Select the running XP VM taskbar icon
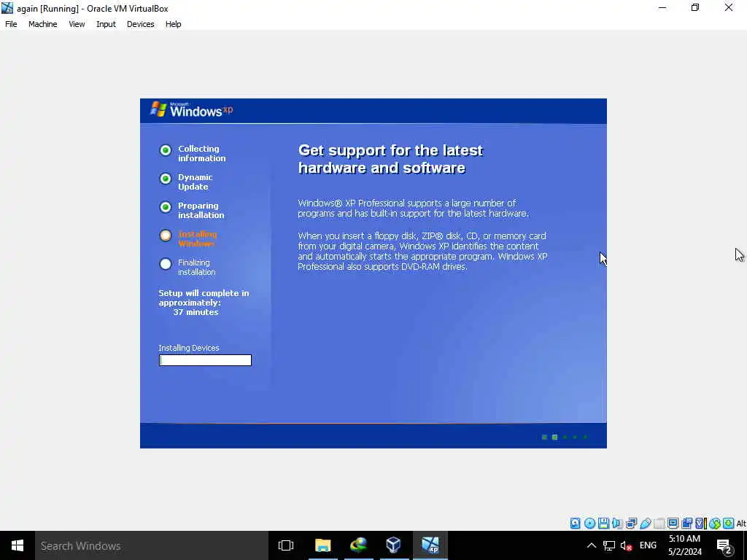 tap(430, 545)
